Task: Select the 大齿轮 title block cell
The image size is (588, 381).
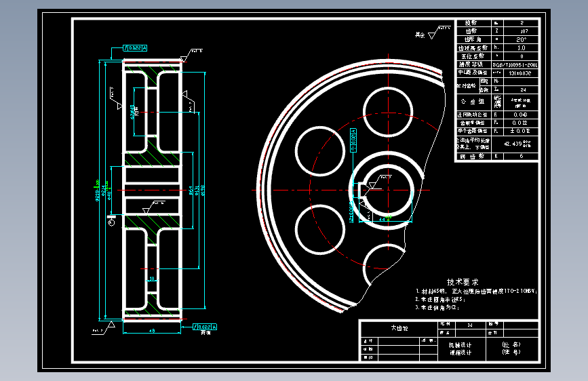Action: coord(399,328)
